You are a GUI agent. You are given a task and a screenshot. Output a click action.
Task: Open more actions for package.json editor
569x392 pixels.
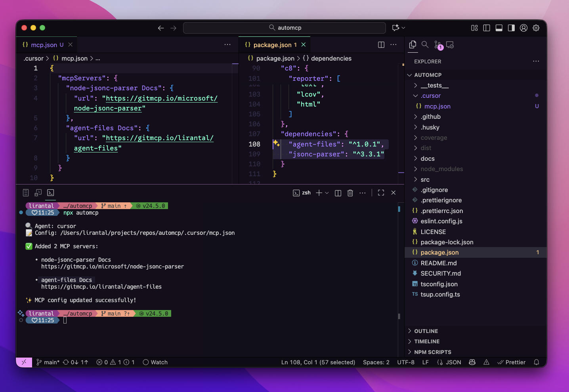click(x=393, y=45)
